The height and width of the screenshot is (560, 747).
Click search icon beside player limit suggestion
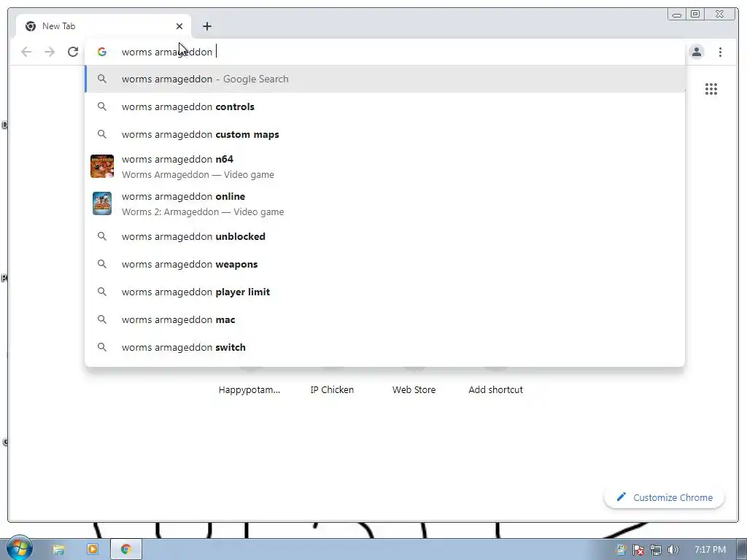pyautogui.click(x=102, y=292)
